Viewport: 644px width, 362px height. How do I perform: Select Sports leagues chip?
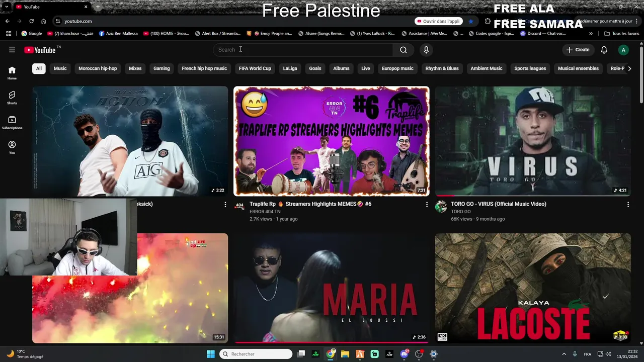pyautogui.click(x=530, y=68)
